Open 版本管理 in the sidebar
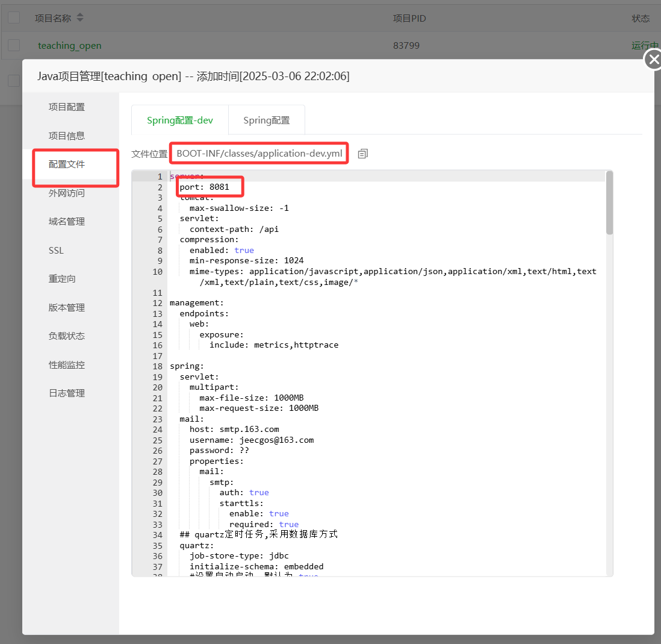The height and width of the screenshot is (644, 661). 67,307
